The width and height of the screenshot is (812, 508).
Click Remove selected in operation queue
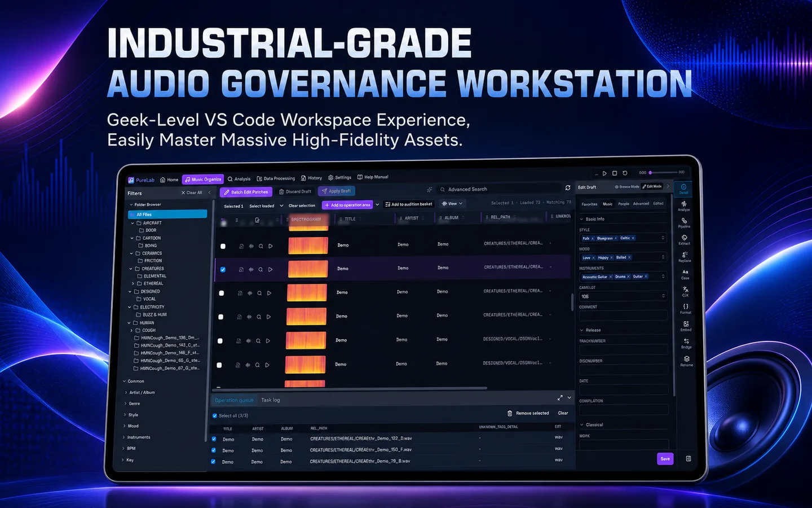528,413
